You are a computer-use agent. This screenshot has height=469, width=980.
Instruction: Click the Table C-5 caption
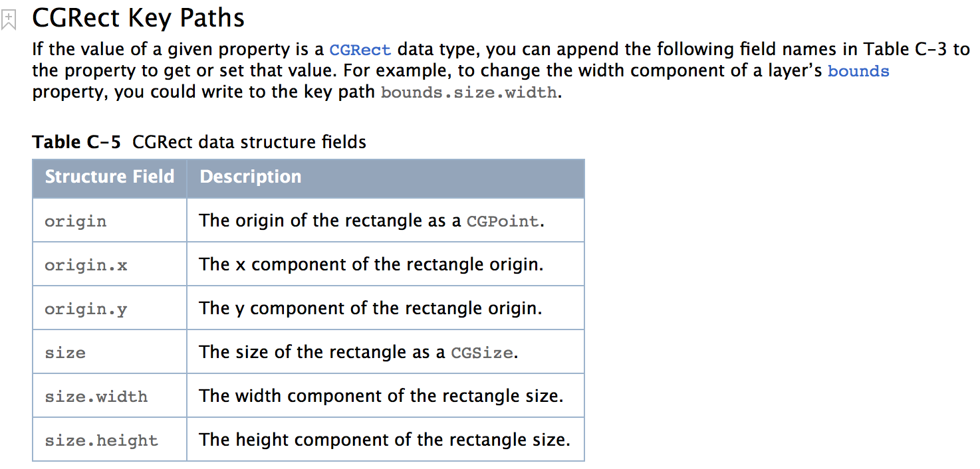click(199, 142)
